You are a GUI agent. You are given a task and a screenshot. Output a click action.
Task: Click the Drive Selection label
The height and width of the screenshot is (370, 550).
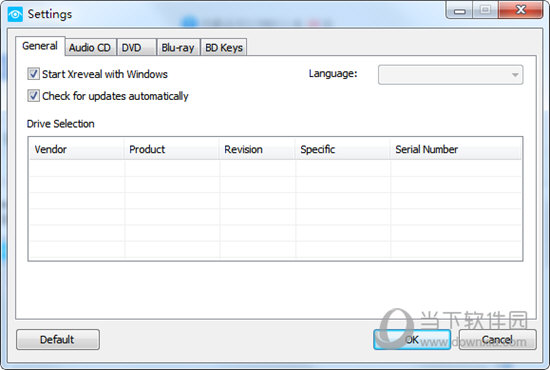[61, 124]
